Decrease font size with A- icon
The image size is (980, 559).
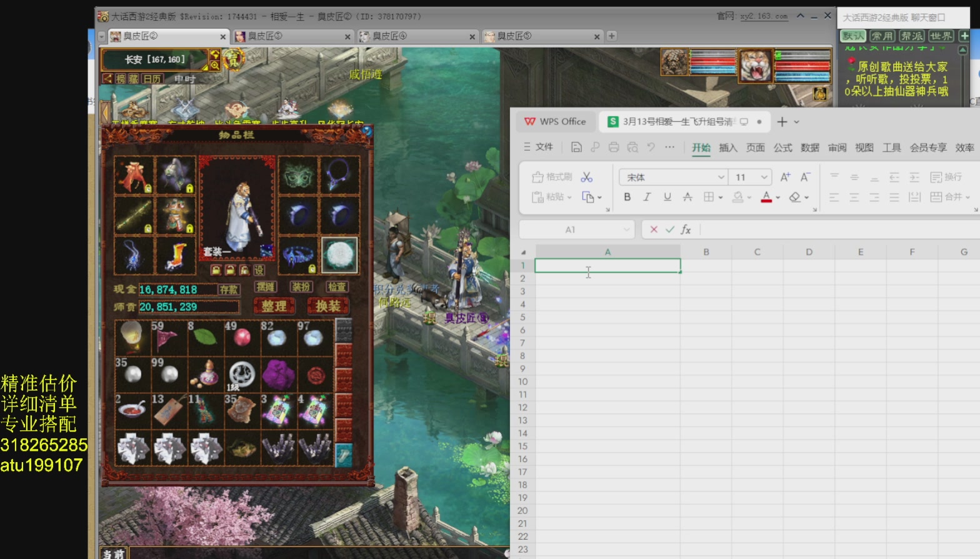(x=806, y=177)
